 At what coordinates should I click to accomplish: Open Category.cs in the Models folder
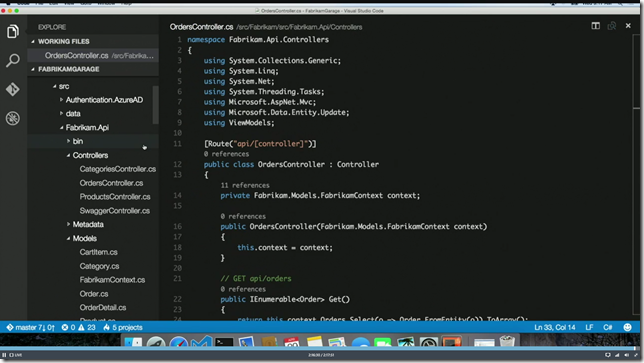coord(99,266)
